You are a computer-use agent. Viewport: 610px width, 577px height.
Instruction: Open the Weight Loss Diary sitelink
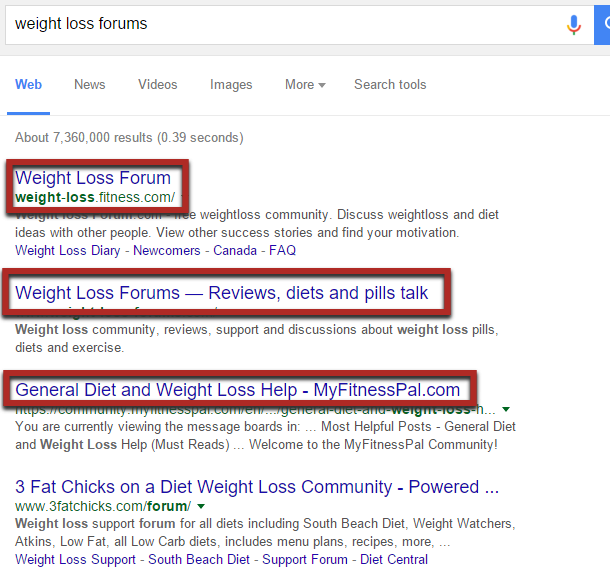click(68, 250)
